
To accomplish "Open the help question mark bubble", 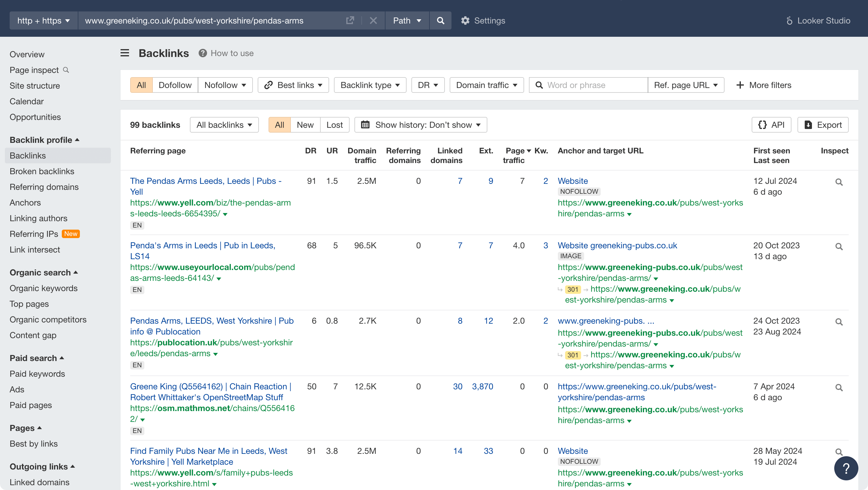I will click(x=846, y=468).
